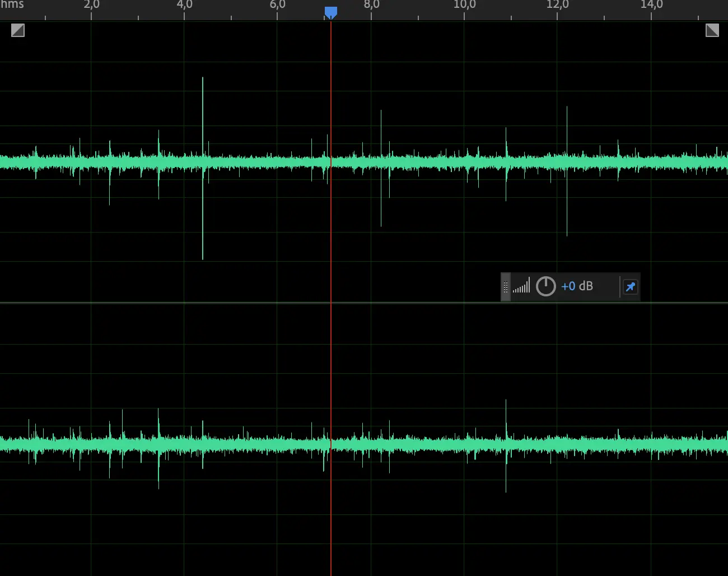Click the 8,0 mark on the time ruler
This screenshot has width=728, height=576.
point(371,5)
